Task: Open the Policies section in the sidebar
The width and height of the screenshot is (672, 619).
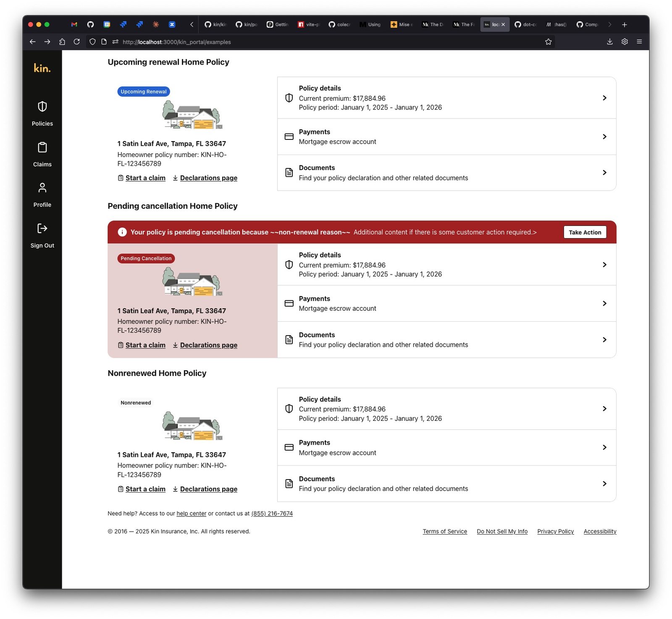Action: tap(42, 113)
